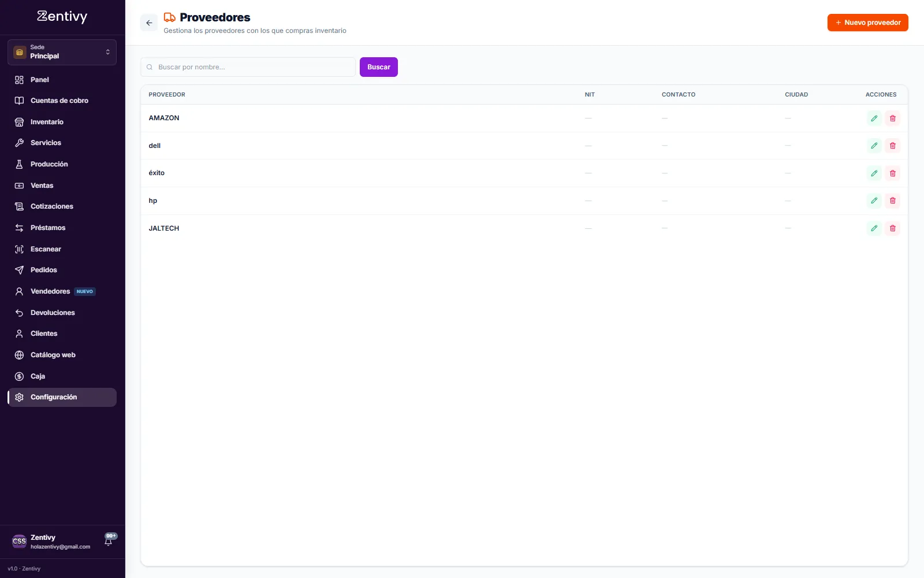Expand the Sede Principal selector
Screen dimensions: 924x578
click(62, 52)
